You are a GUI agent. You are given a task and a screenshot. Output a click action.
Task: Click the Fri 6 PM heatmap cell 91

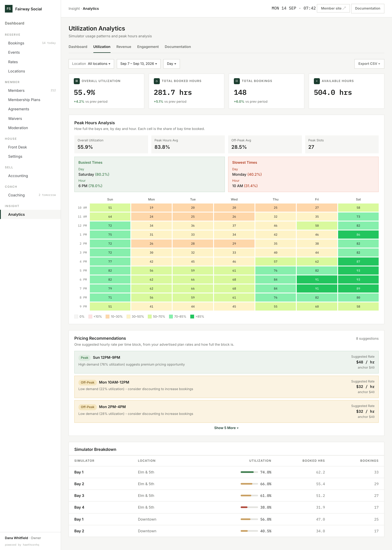[x=317, y=279]
